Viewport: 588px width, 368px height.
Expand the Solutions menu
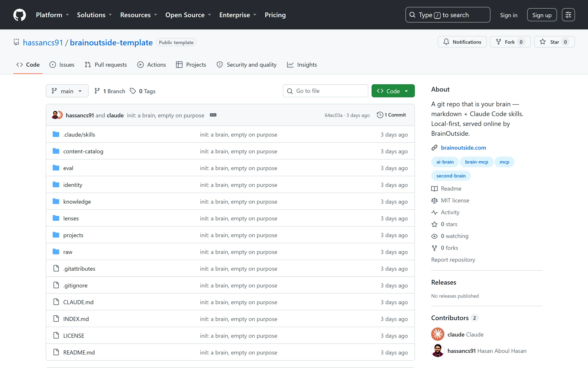(x=94, y=15)
